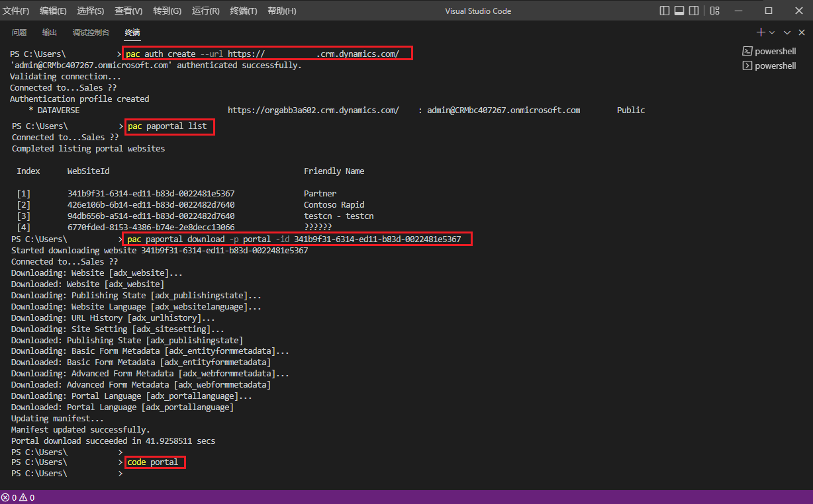Click the 'Friendly Name' column header

(334, 171)
